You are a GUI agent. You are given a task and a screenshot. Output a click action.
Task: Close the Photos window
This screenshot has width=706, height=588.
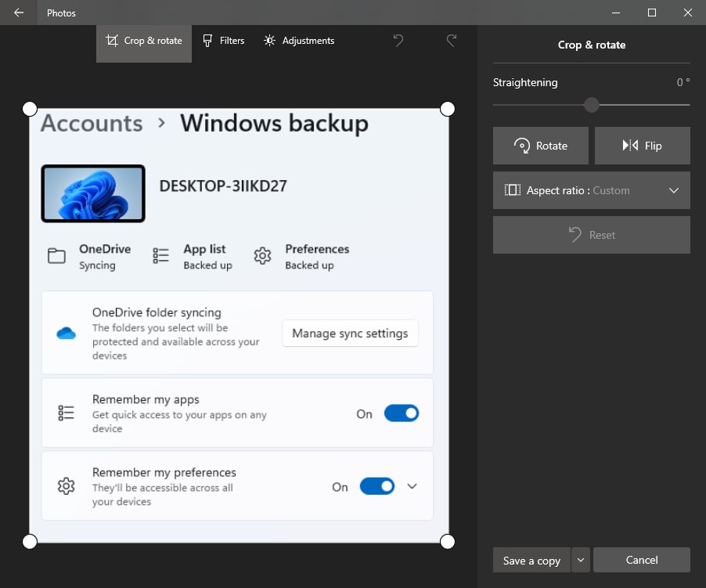click(x=687, y=13)
